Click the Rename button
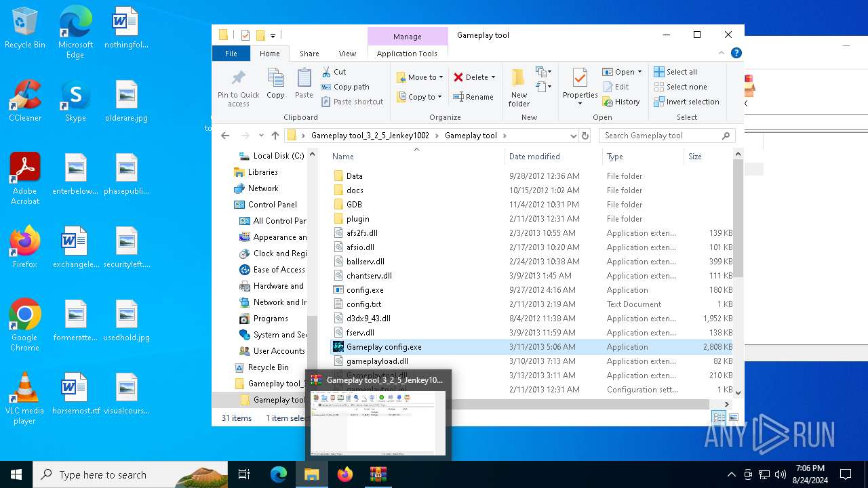Image resolution: width=868 pixels, height=488 pixels. click(x=473, y=97)
